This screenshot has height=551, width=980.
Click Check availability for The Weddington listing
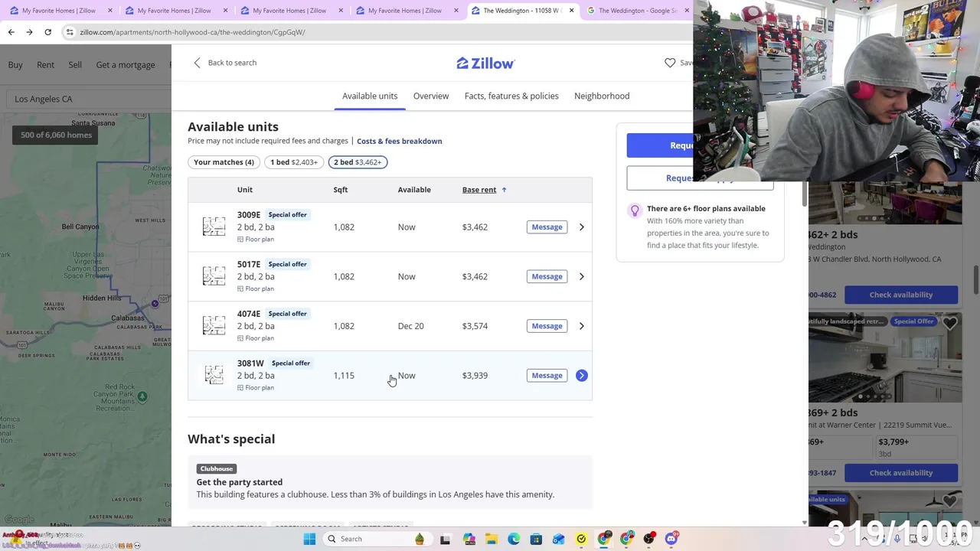click(900, 295)
